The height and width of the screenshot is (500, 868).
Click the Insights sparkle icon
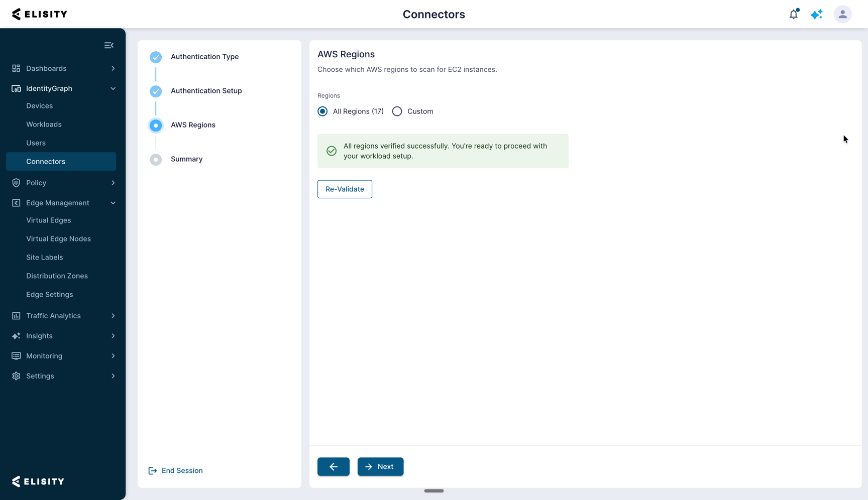[x=16, y=336]
